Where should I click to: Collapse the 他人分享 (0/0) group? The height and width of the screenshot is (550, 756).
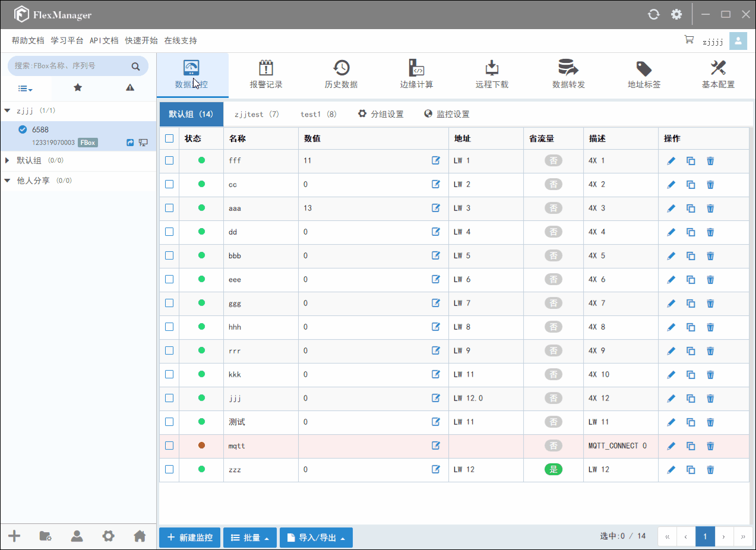7,181
